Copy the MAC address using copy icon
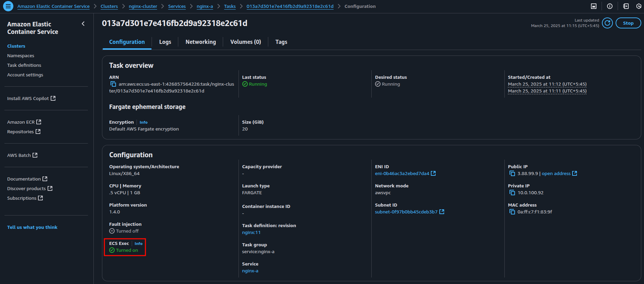644x284 pixels. [512, 212]
